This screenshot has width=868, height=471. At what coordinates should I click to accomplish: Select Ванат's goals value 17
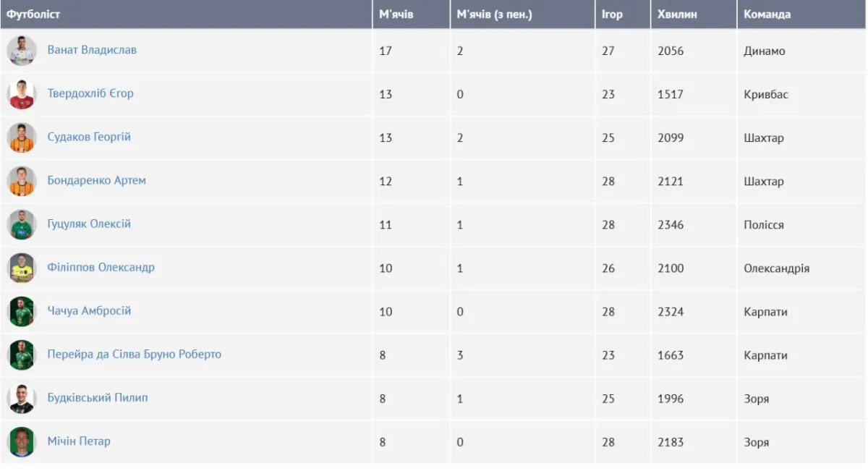pos(386,51)
